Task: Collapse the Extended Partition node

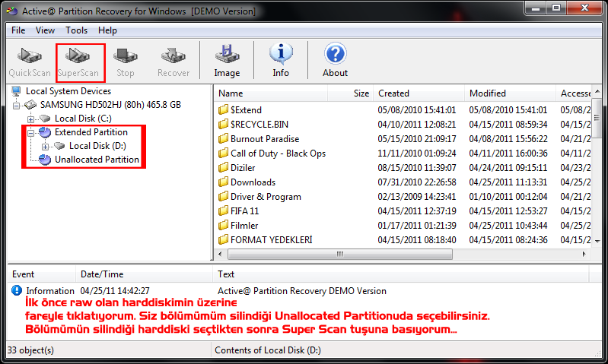Action: click(30, 133)
